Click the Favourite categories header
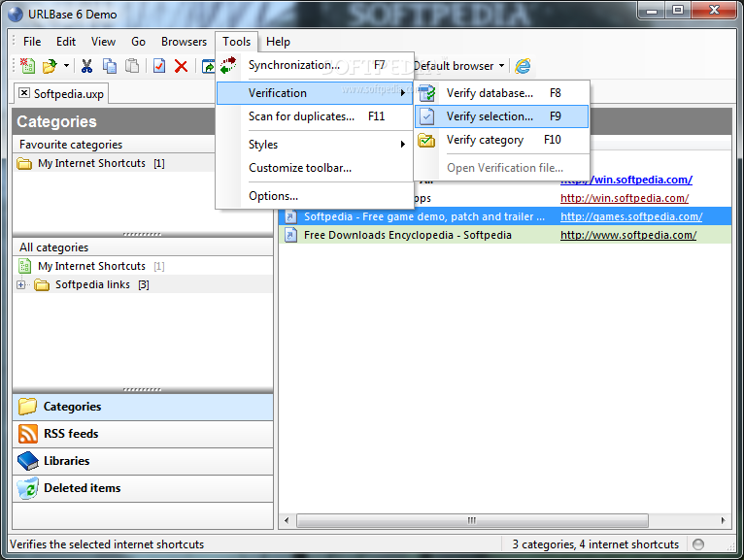Screen dimensions: 744x560 pos(114,145)
